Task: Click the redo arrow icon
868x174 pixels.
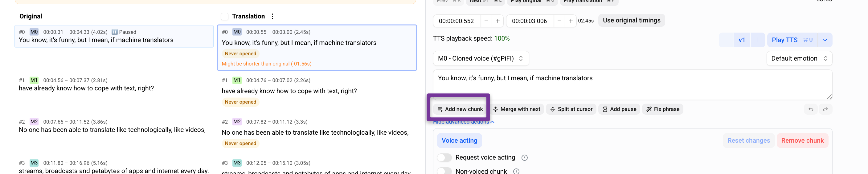Action: (x=825, y=109)
